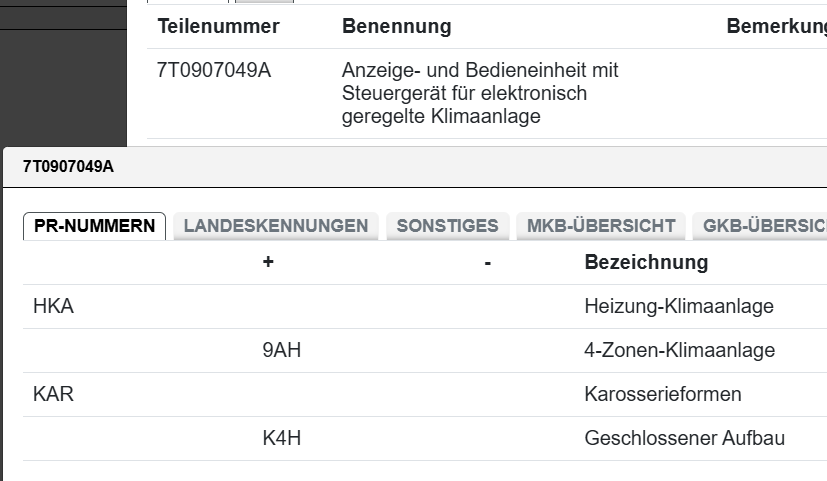827x481 pixels.
Task: Click the plus (+) column header
Action: point(268,262)
